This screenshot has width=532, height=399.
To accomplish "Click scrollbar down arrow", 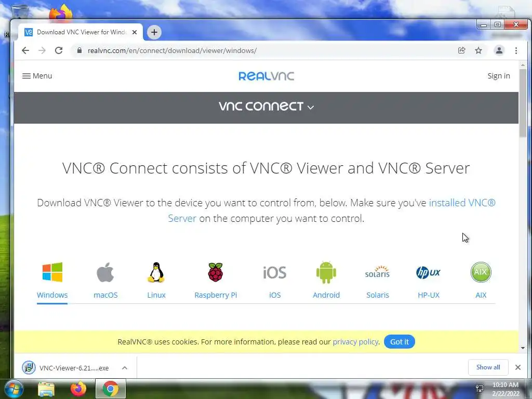I will click(523, 348).
